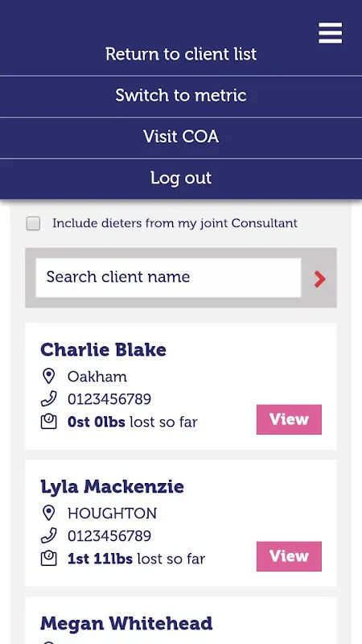This screenshot has width=362, height=644.
Task: Enable include dieters from joint Consultant checkbox
Action: point(33,224)
